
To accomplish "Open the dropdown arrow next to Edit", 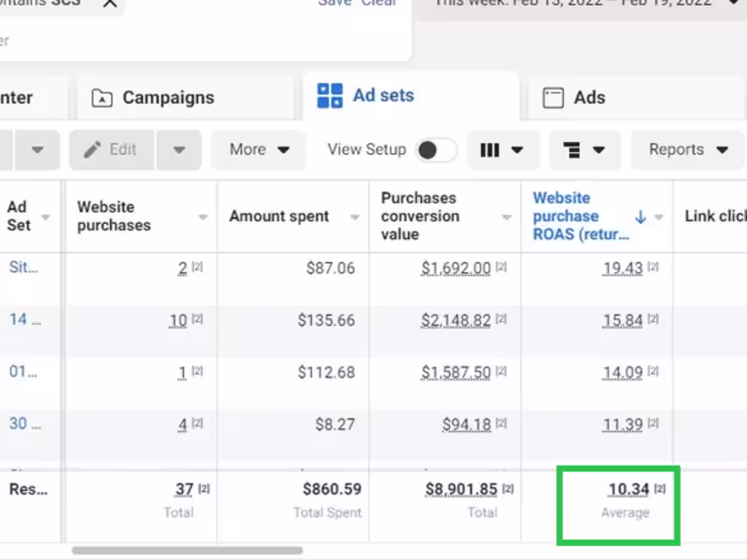I will (179, 149).
